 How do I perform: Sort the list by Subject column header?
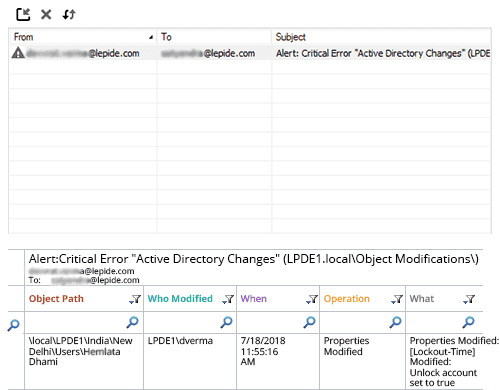381,37
